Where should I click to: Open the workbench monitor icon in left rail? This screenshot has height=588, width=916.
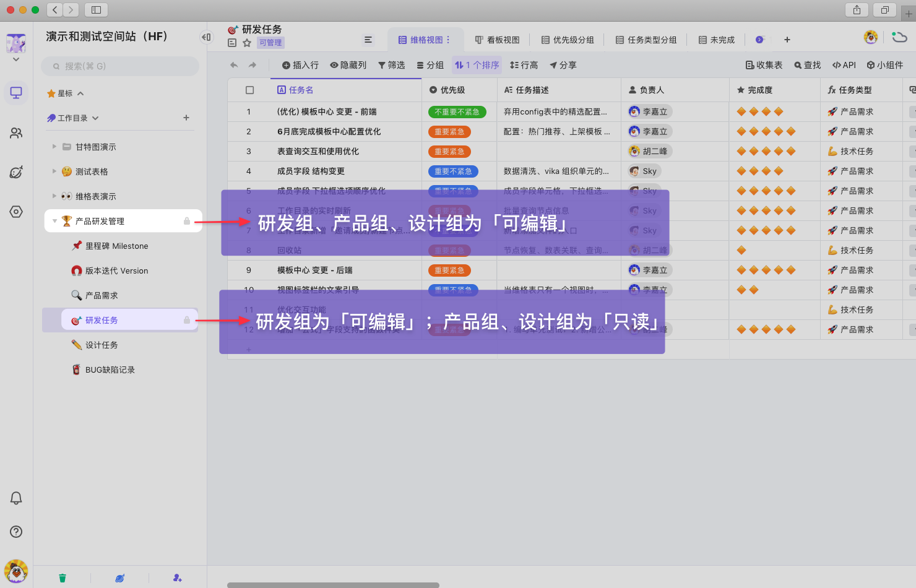pos(16,93)
